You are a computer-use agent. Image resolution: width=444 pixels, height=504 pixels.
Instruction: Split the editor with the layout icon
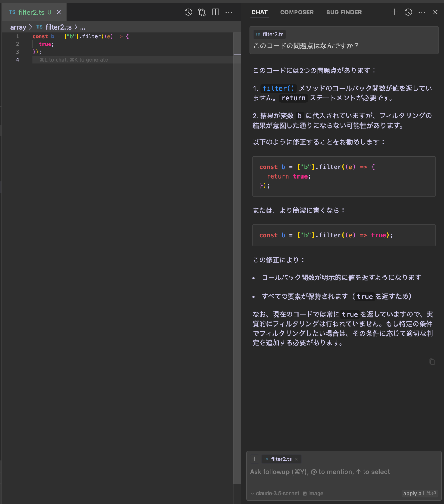tap(216, 12)
